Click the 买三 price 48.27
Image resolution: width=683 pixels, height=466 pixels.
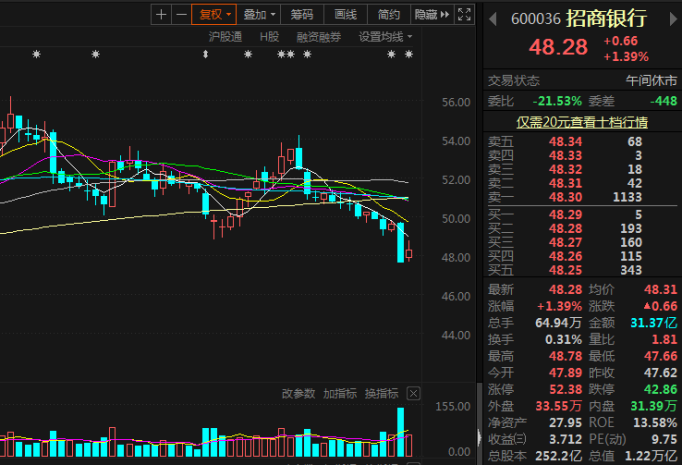click(x=565, y=242)
